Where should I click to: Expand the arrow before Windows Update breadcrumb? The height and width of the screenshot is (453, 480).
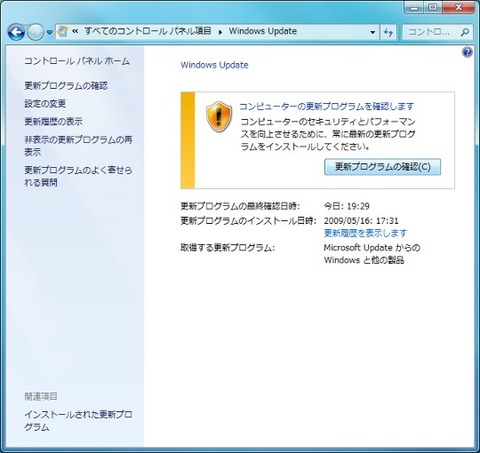[x=220, y=32]
